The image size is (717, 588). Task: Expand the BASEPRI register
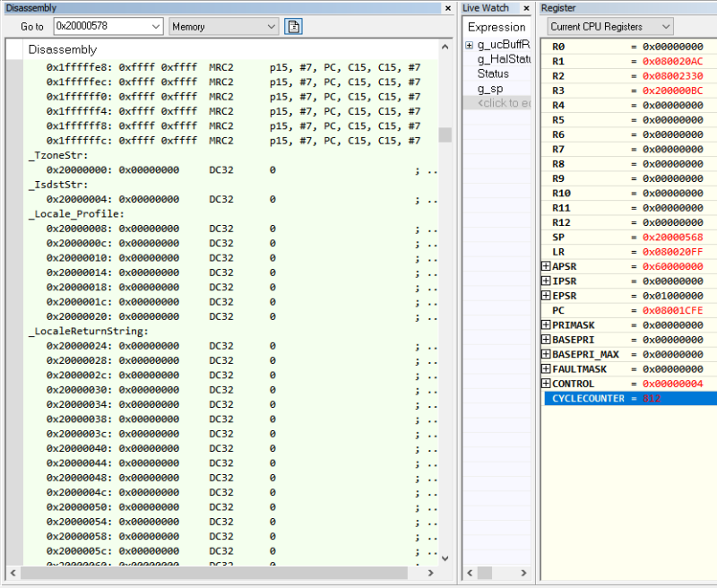click(546, 340)
